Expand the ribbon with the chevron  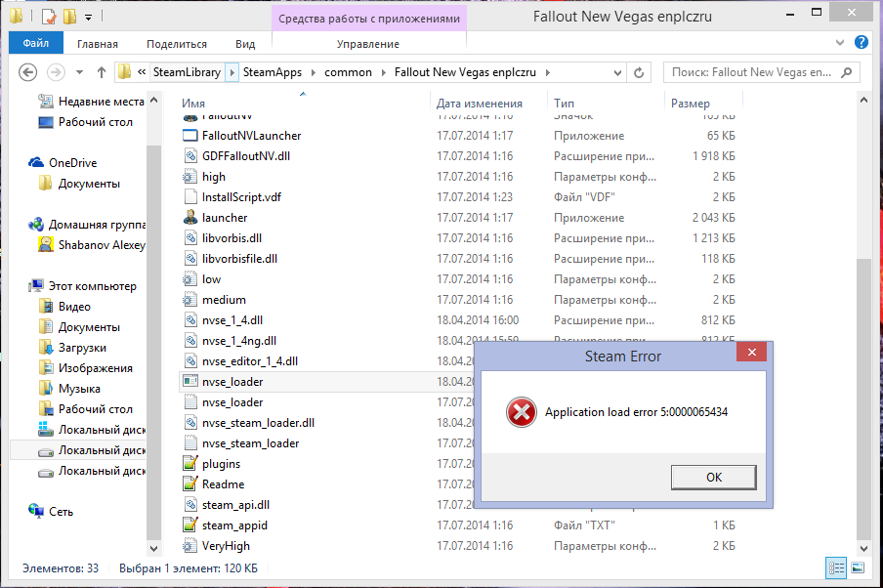coord(840,43)
